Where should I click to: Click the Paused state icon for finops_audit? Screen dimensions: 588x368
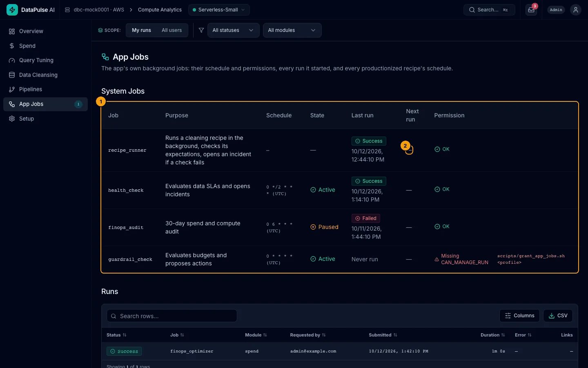[x=313, y=227]
